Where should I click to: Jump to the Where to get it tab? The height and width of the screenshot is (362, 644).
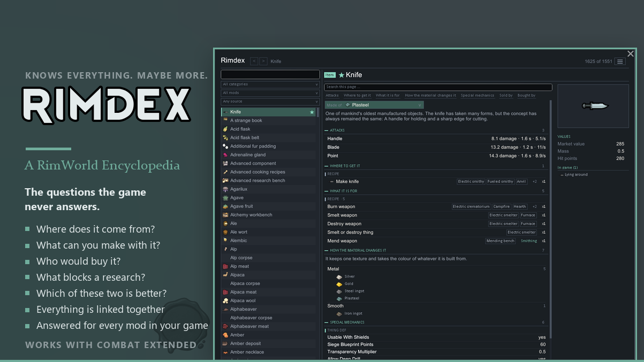[357, 96]
